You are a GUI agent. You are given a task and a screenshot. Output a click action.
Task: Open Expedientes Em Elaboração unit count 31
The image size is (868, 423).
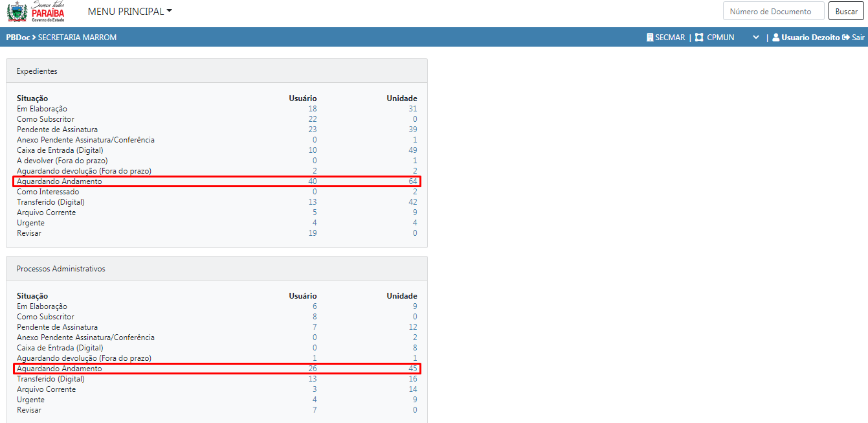(x=413, y=109)
